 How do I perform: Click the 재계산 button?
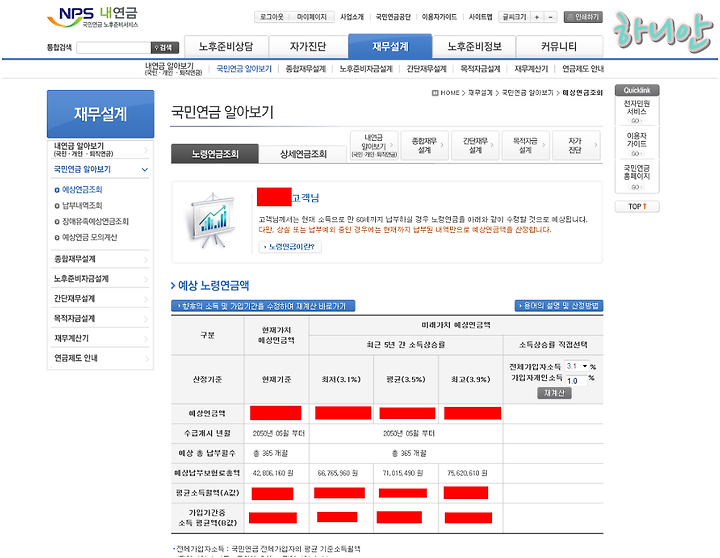tap(554, 393)
